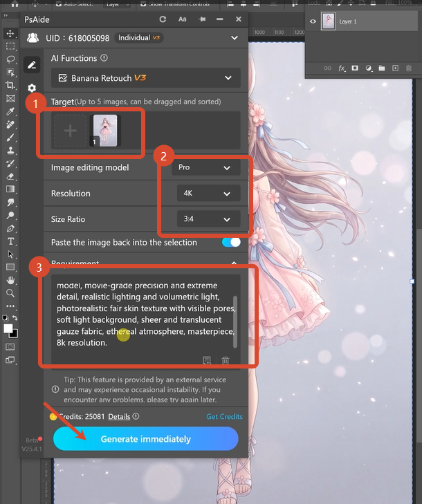Open the Resolution 4K dropdown

(208, 193)
